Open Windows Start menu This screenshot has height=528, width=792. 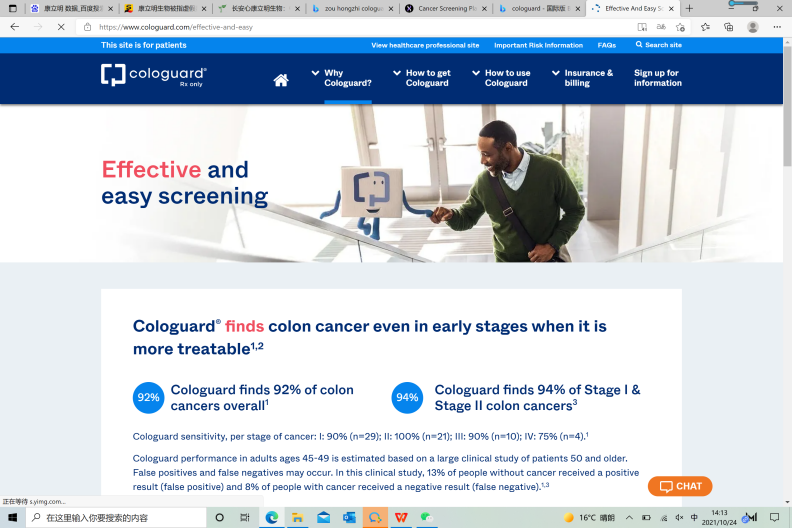(x=13, y=517)
